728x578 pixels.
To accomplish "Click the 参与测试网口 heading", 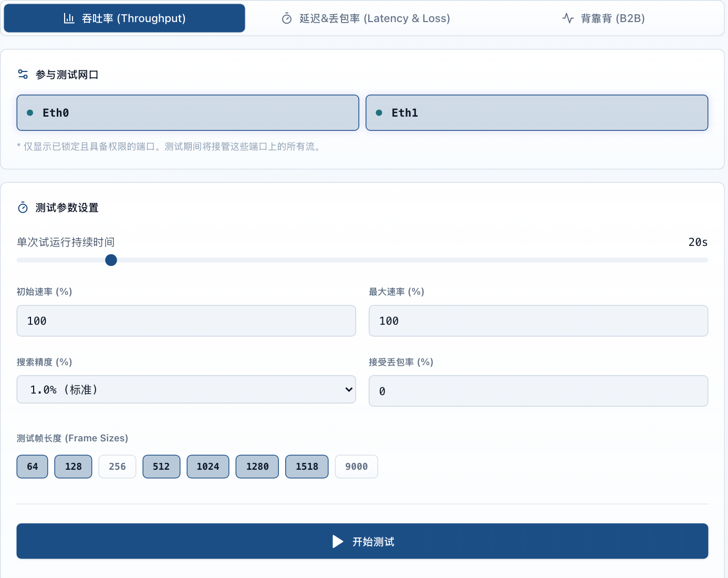I will point(67,75).
